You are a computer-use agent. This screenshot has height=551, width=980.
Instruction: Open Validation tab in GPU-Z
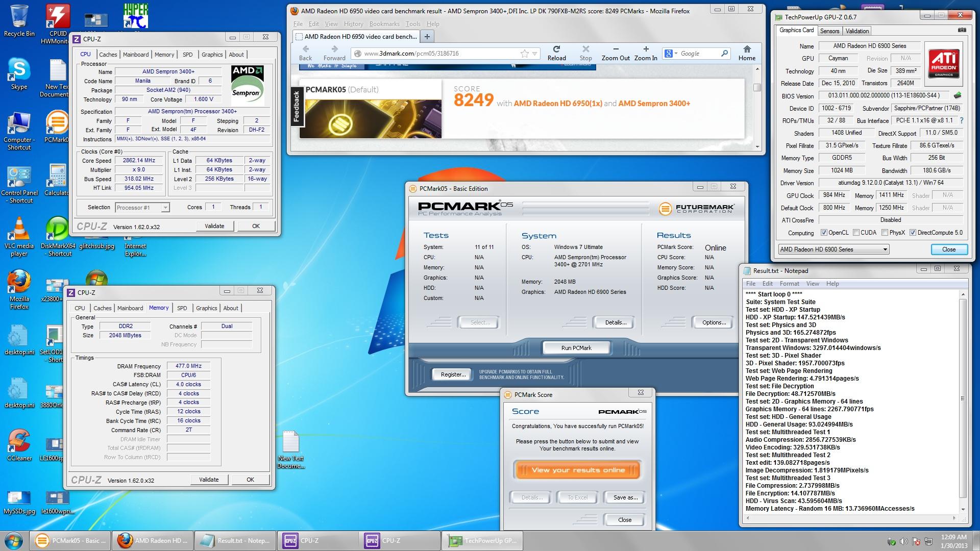[x=857, y=31]
